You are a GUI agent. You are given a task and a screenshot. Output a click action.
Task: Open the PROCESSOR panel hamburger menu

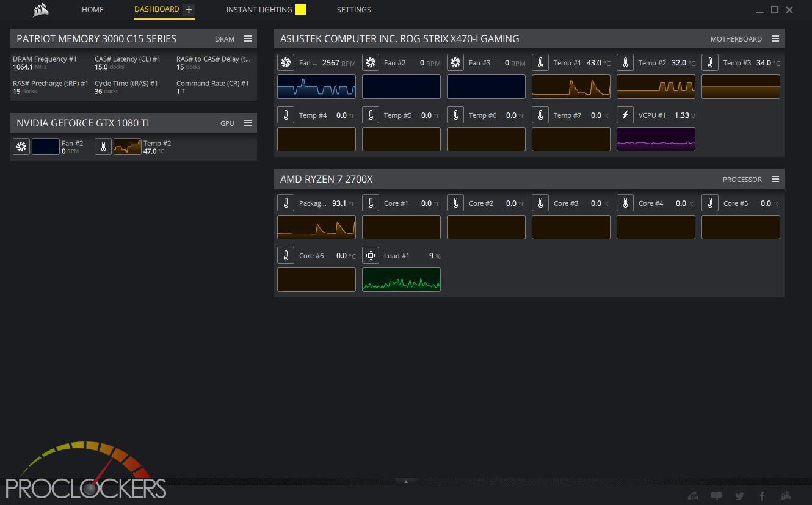[x=775, y=179]
